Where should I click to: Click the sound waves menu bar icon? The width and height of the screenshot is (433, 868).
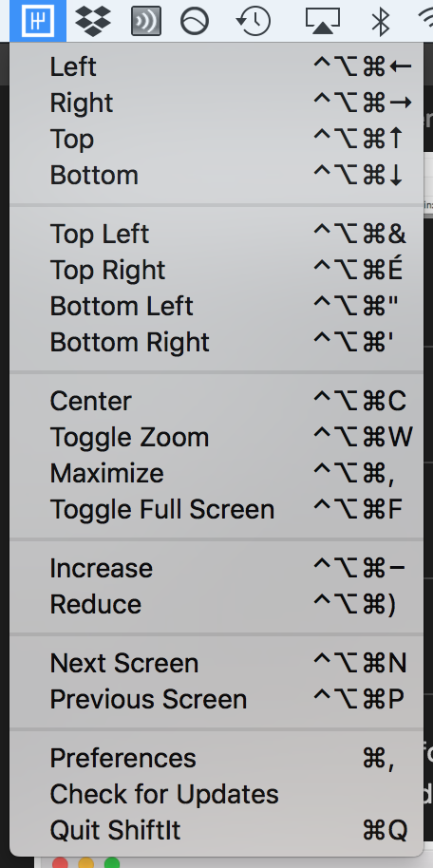click(x=146, y=21)
